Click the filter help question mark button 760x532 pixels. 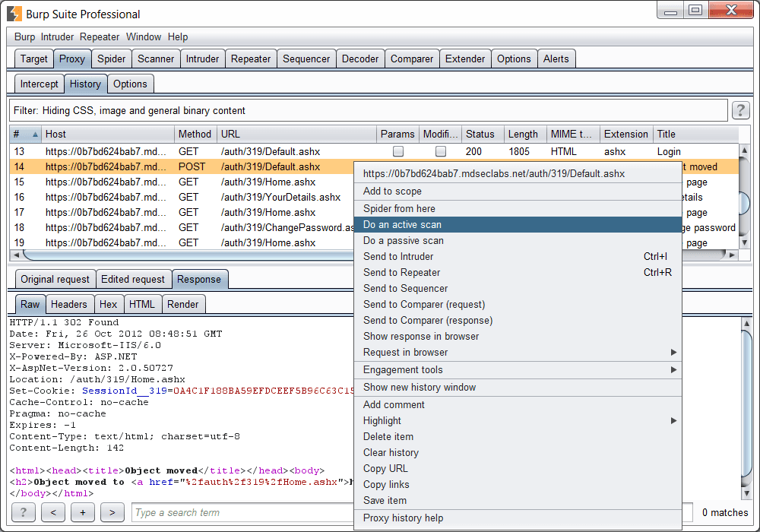click(740, 111)
